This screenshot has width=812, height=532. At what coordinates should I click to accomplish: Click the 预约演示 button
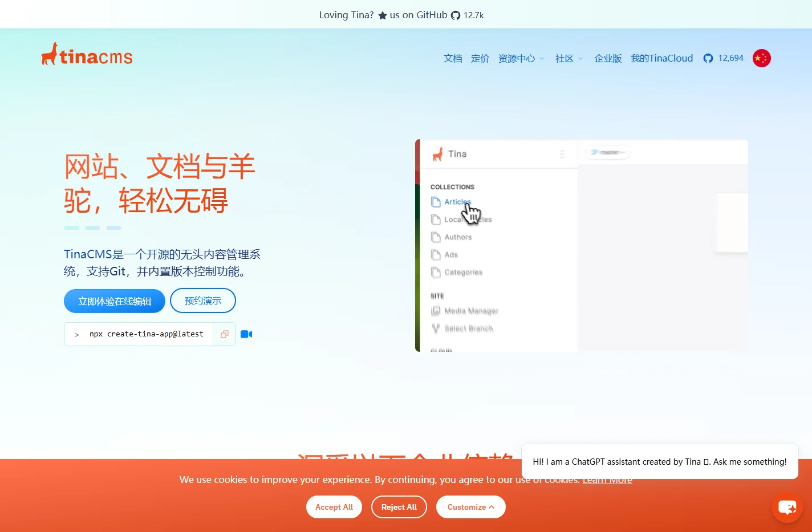click(x=203, y=300)
